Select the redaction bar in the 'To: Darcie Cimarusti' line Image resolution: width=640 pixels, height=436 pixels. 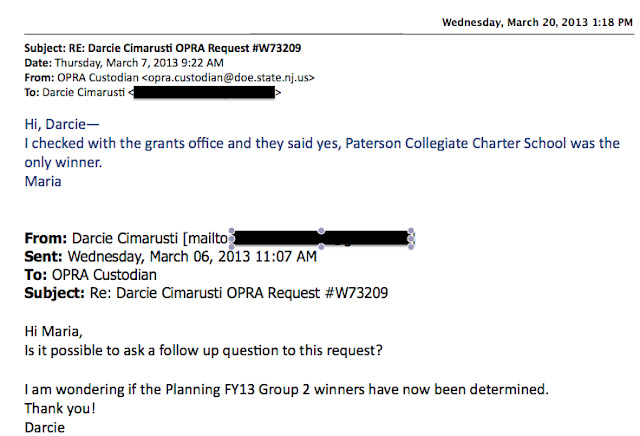204,92
